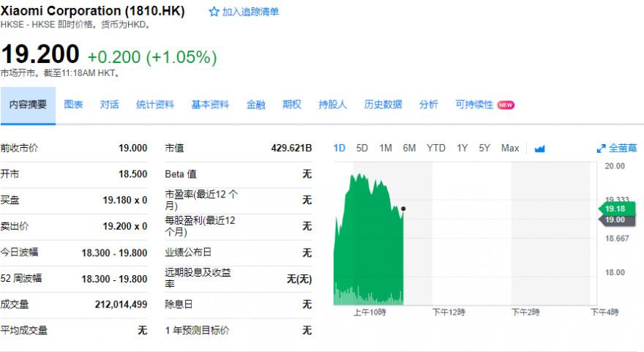The image size is (644, 352).
Task: Click the 业绩公布日 label
Action: 188,252
